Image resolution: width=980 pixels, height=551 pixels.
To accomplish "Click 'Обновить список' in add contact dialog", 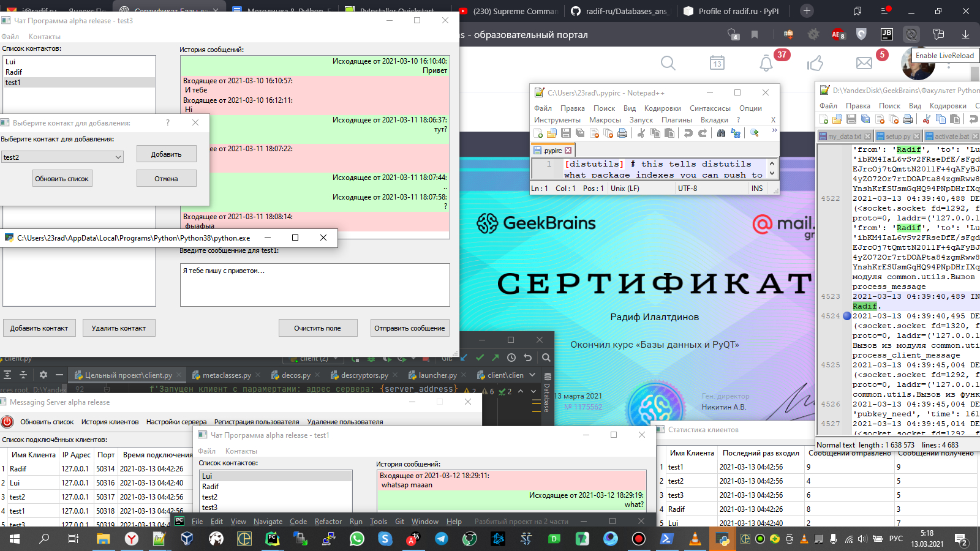I will (x=62, y=179).
